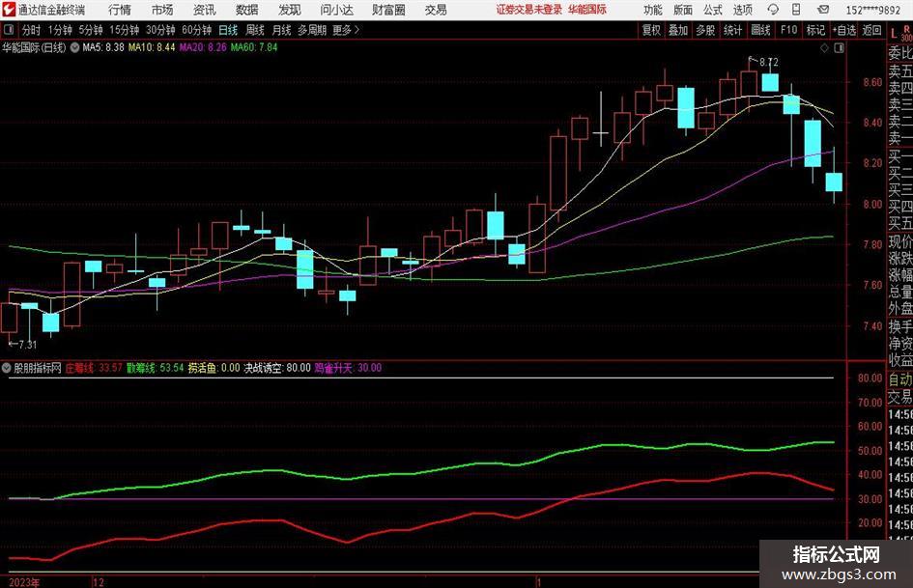Open the 发现 menu
Image resolution: width=913 pixels, height=588 pixels.
[x=290, y=10]
